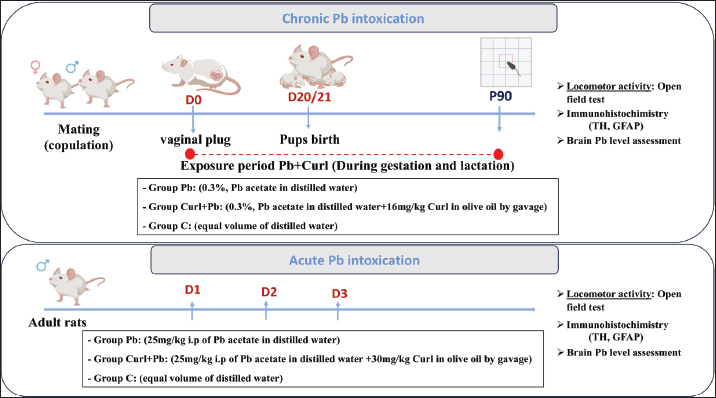
Task: Click the arrow bullet before acute Brain Pb level
Action: tap(560, 352)
